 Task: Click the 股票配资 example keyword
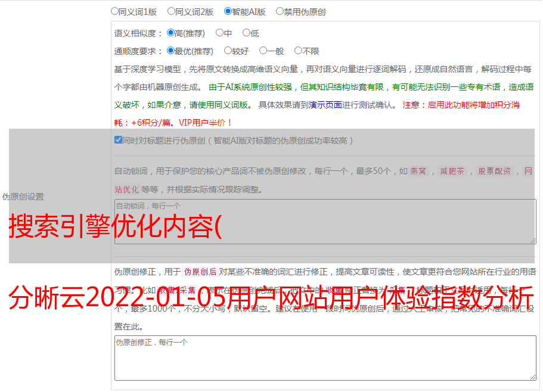494,171
